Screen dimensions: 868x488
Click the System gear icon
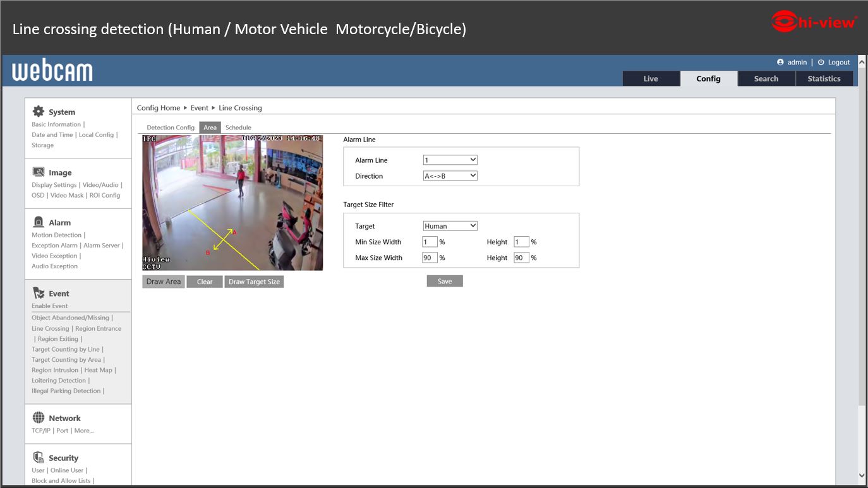point(39,111)
